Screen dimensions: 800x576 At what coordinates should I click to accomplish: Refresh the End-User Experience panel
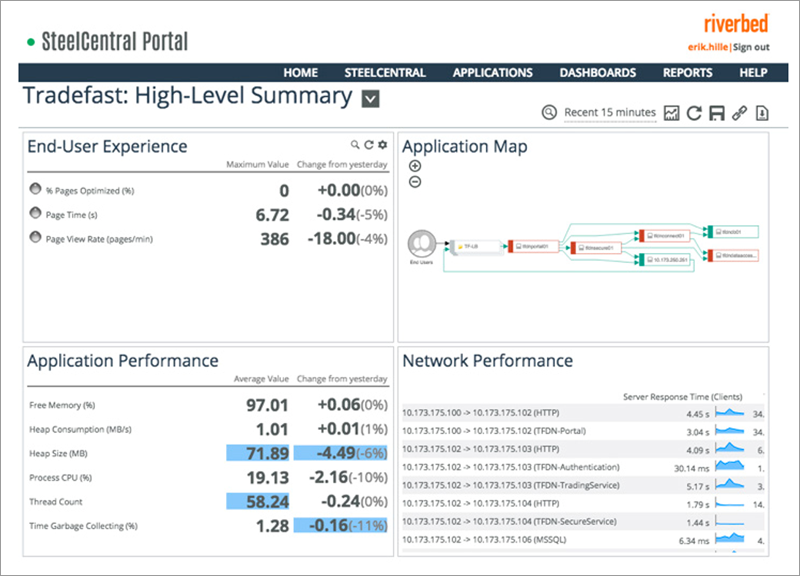(369, 145)
